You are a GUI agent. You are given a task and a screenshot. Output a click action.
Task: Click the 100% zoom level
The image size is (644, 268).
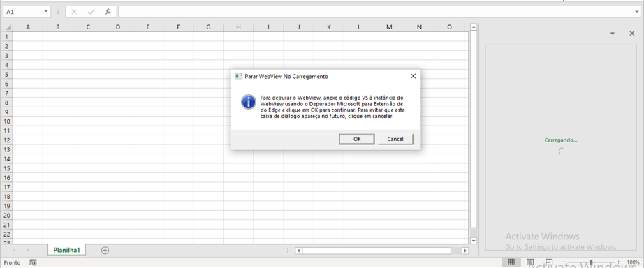633,262
